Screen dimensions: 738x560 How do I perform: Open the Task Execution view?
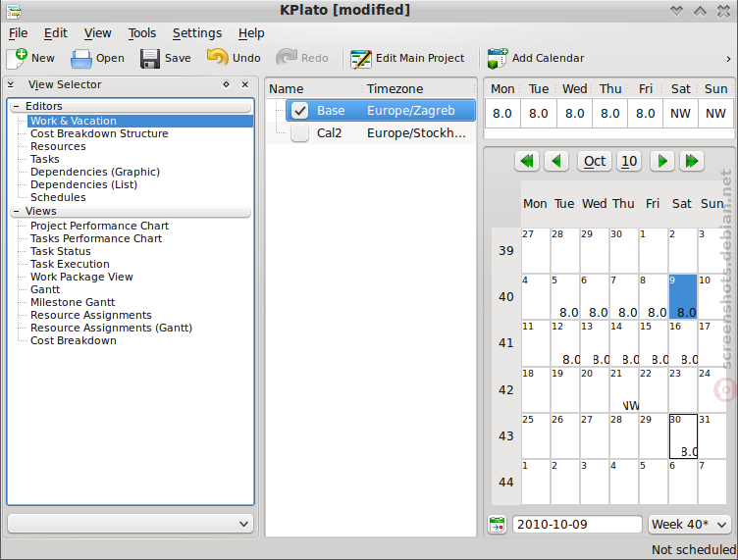[70, 264]
